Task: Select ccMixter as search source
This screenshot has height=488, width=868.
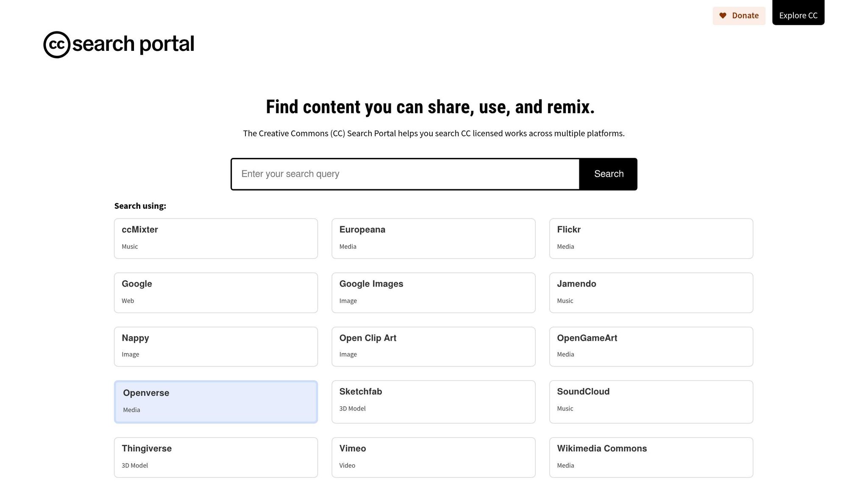Action: click(x=216, y=238)
